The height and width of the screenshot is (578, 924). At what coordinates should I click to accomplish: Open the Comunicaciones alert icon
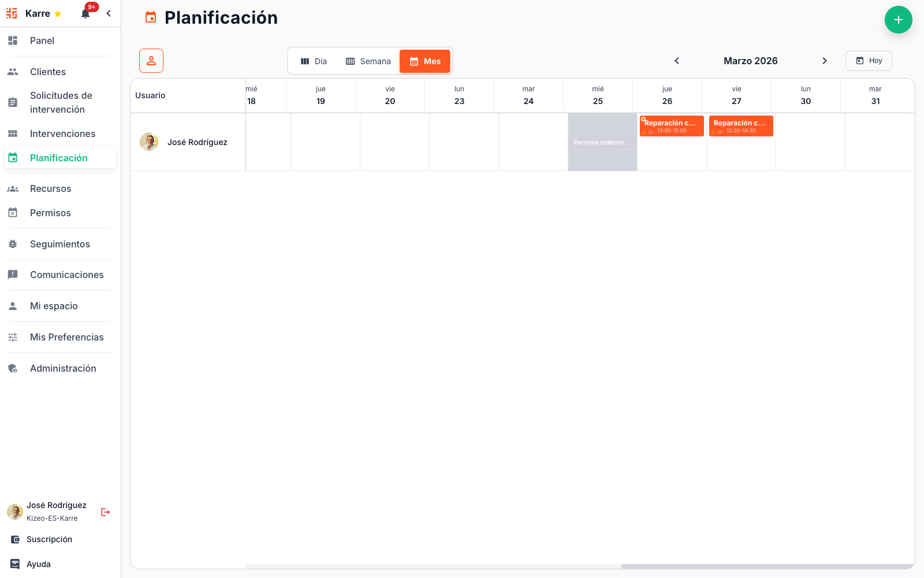13,275
